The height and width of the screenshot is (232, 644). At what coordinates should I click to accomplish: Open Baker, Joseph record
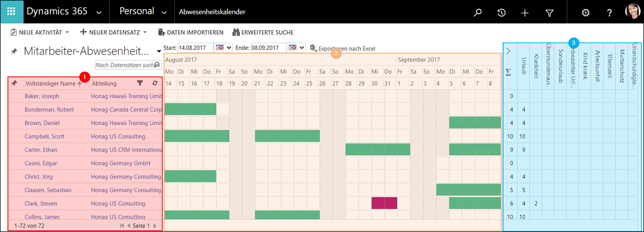point(41,96)
